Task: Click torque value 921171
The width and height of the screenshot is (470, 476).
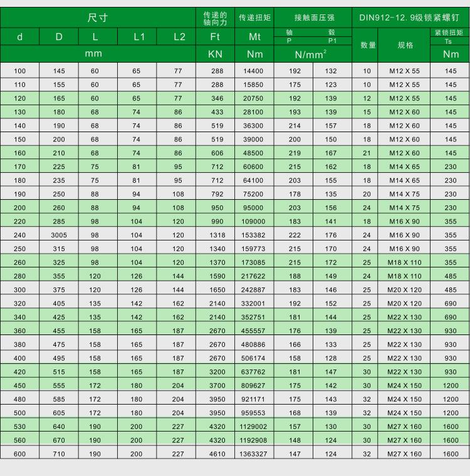Action: tap(253, 399)
